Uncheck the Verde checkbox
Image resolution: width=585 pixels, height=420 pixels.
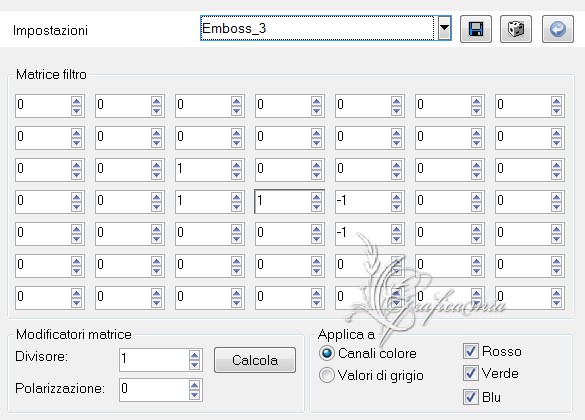(470, 373)
